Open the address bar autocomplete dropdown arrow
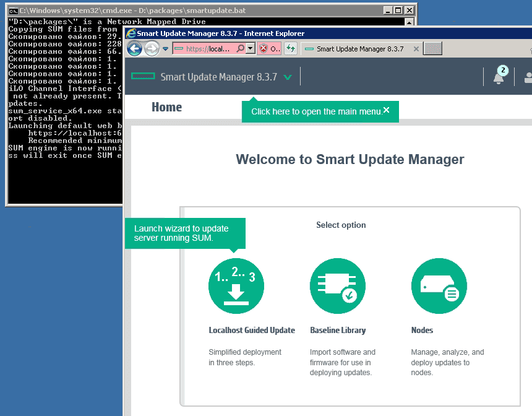532x416 pixels. pos(251,48)
